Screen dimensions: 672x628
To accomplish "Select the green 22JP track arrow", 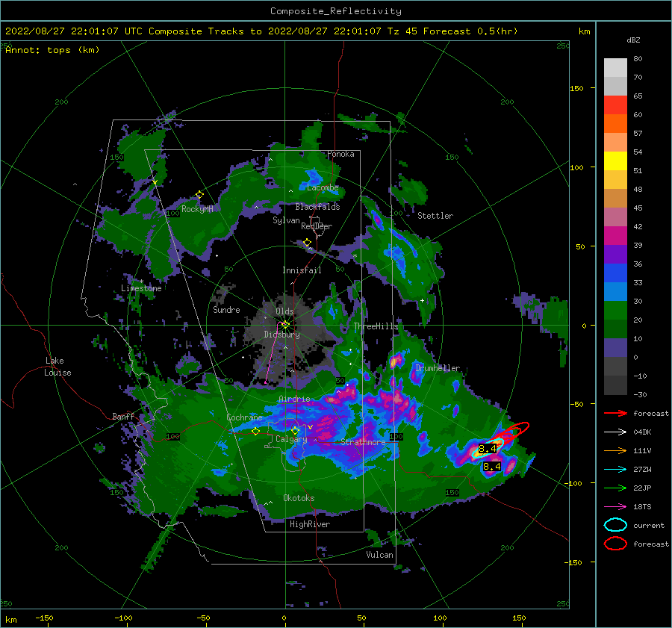I will (615, 488).
